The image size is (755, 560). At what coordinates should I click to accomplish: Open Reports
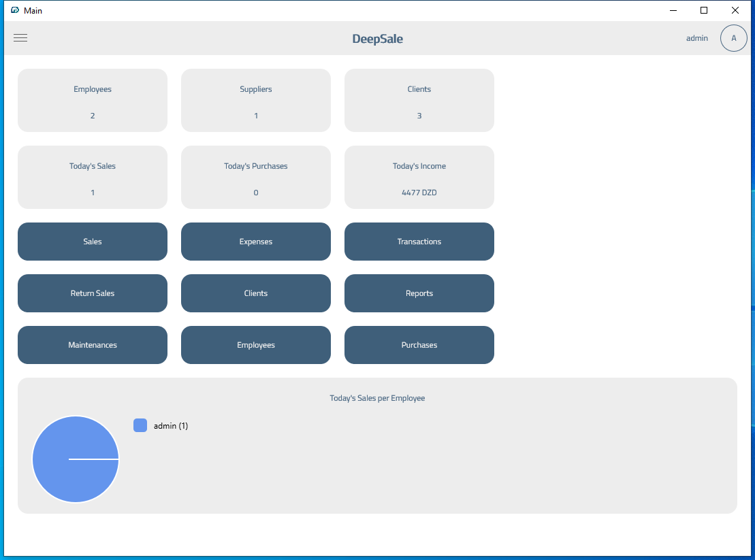pos(419,293)
